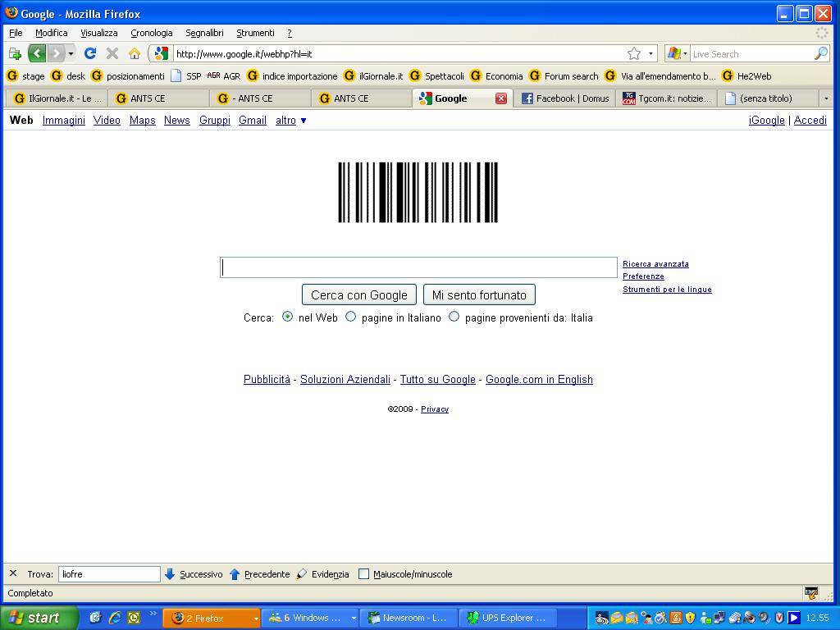Open the Visualizza menu

99,33
